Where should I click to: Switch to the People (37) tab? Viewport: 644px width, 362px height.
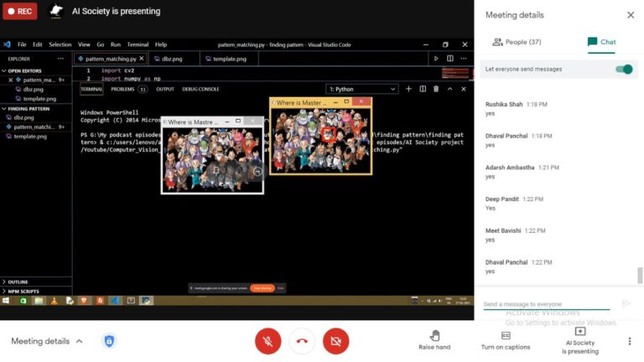tap(517, 42)
